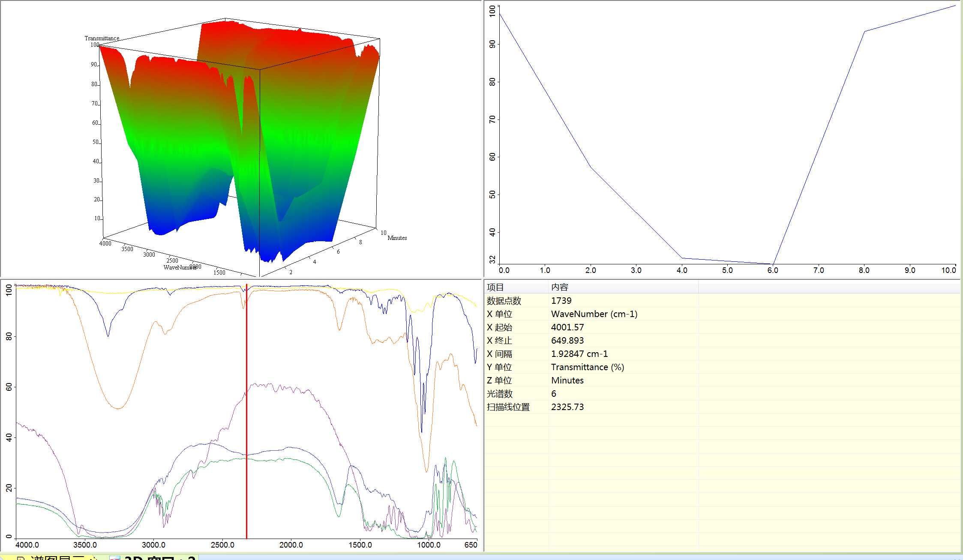Click the 6.0 tick on the time profile axis
This screenshot has width=963, height=560.
773,270
